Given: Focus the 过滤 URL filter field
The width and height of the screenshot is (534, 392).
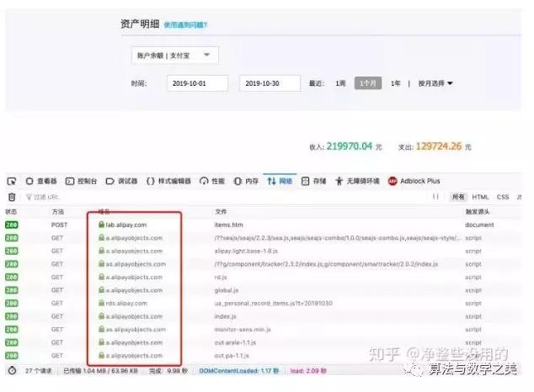Looking at the screenshot, I should (43, 197).
